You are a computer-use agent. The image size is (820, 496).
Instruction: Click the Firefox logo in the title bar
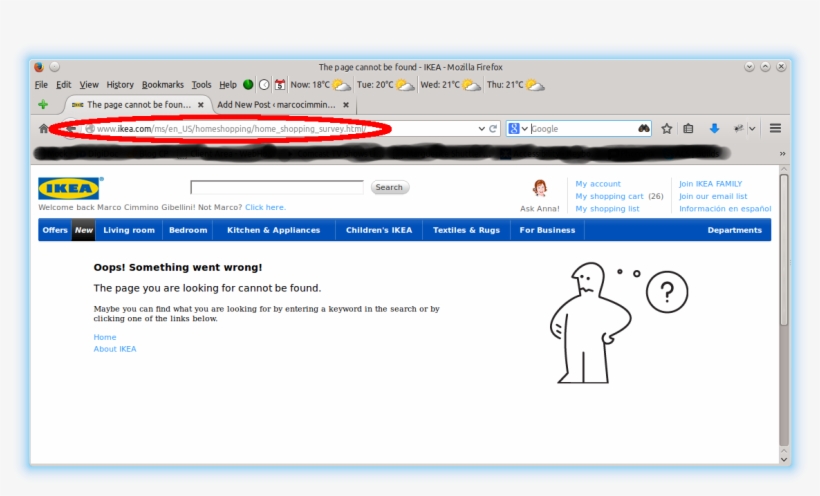click(39, 67)
